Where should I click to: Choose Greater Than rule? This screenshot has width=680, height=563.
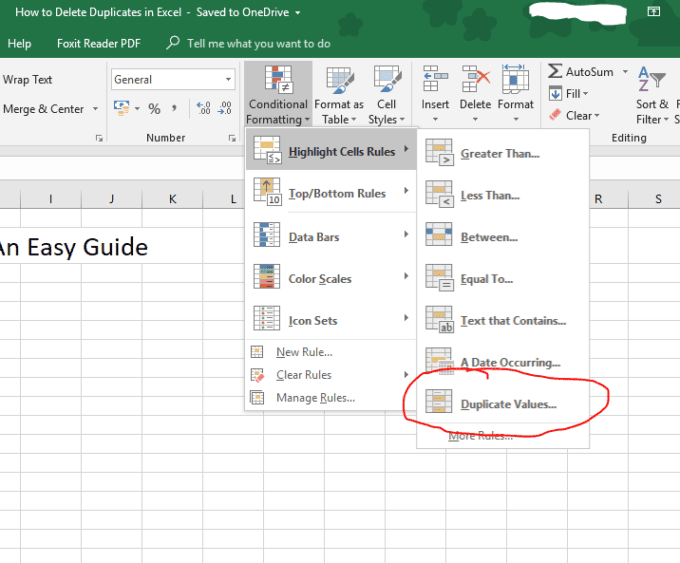(500, 154)
